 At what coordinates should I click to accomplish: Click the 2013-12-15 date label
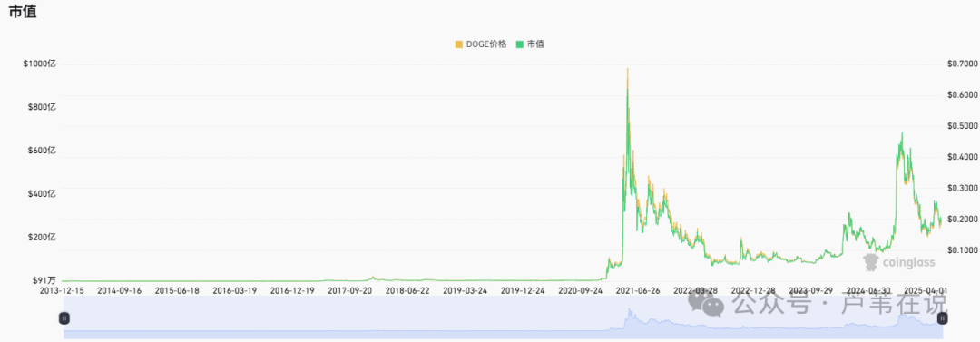pyautogui.click(x=63, y=290)
